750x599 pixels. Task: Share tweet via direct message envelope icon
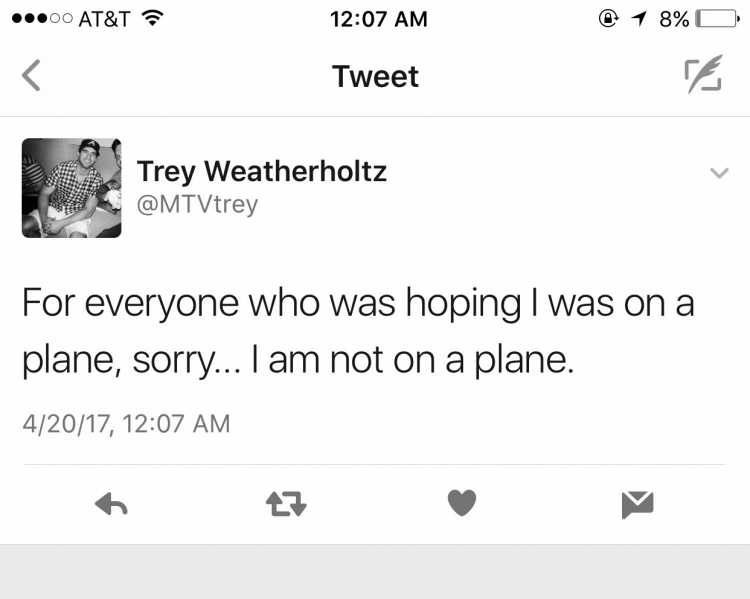(638, 504)
